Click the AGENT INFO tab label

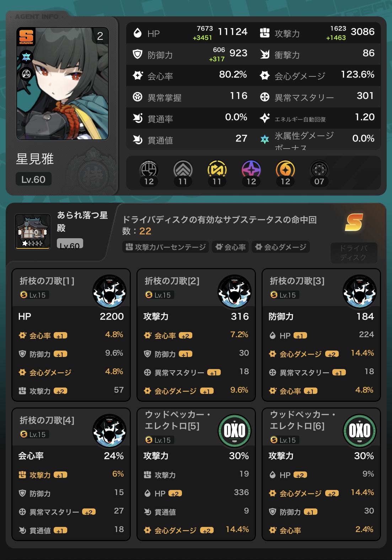tap(37, 17)
